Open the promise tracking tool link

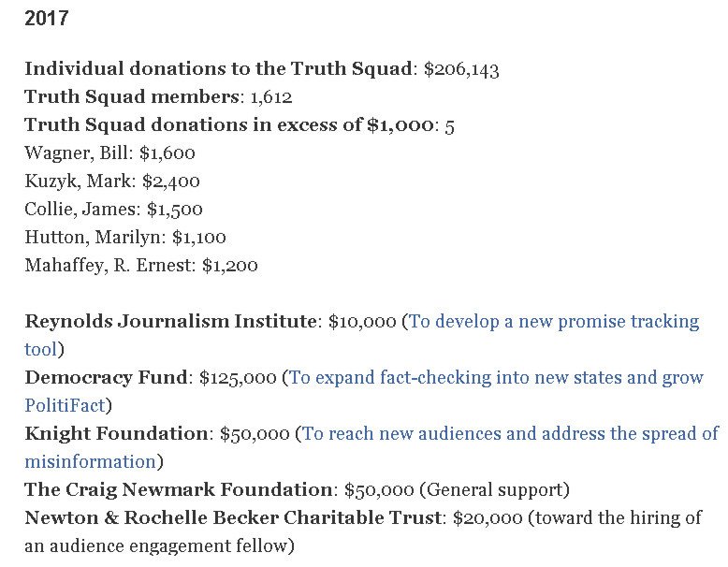pos(554,321)
